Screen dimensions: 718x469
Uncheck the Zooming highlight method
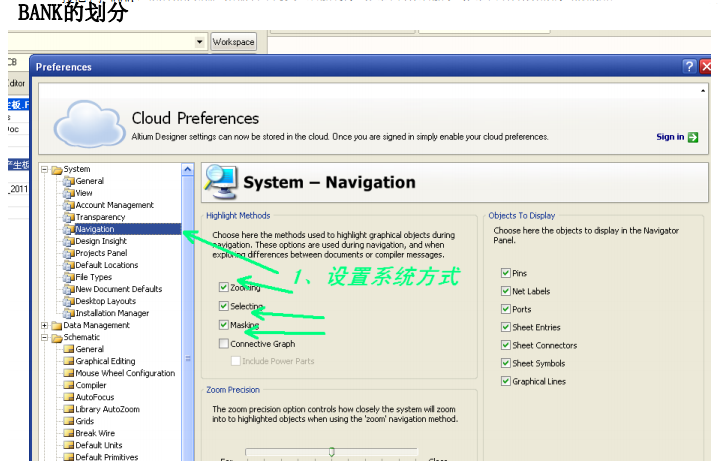(223, 287)
